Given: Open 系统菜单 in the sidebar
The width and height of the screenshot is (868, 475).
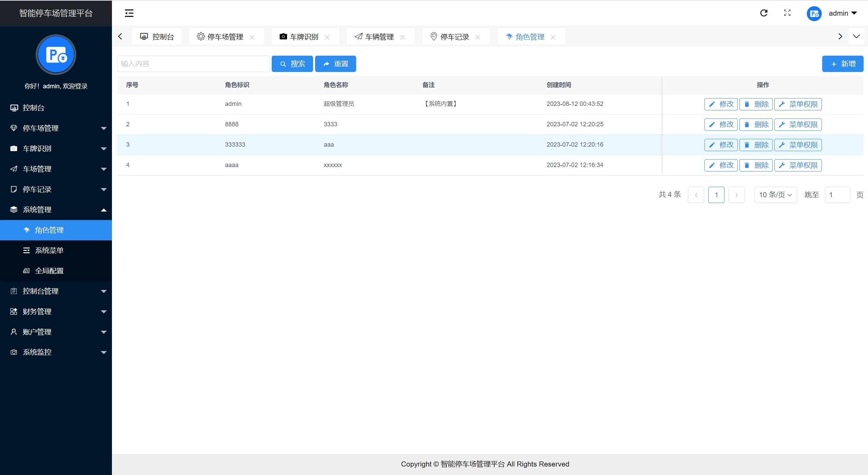Looking at the screenshot, I should (50, 250).
